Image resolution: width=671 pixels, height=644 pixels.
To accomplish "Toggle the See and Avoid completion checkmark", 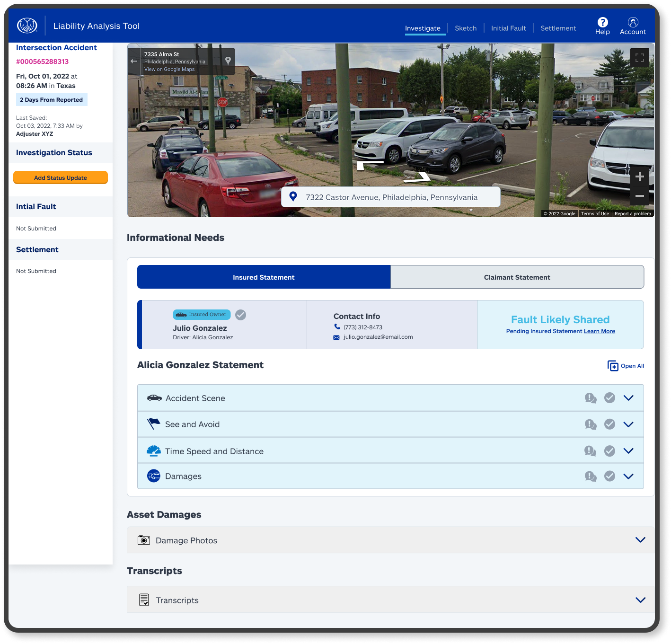I will [x=610, y=424].
